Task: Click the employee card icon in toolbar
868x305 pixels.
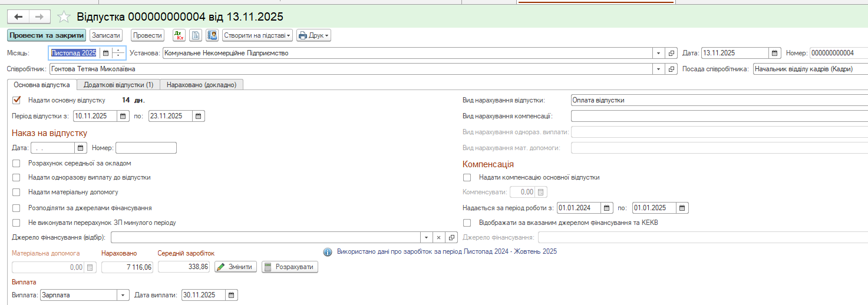Action: coord(212,35)
